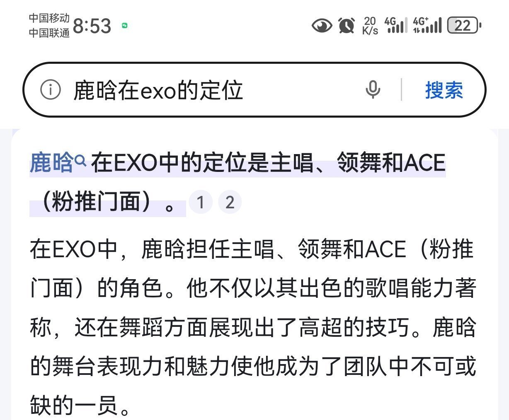Click the 搜索 search button
509x420 pixels.
point(444,90)
